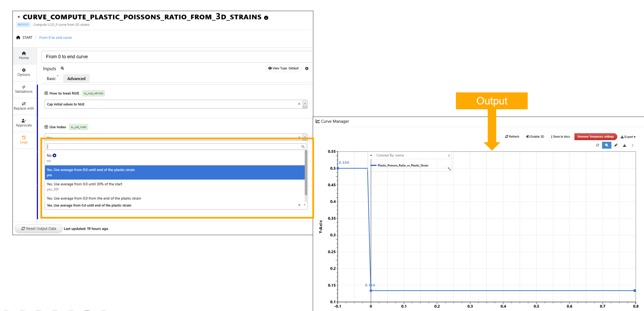Switch to the Advanced inputs tab

[76, 79]
